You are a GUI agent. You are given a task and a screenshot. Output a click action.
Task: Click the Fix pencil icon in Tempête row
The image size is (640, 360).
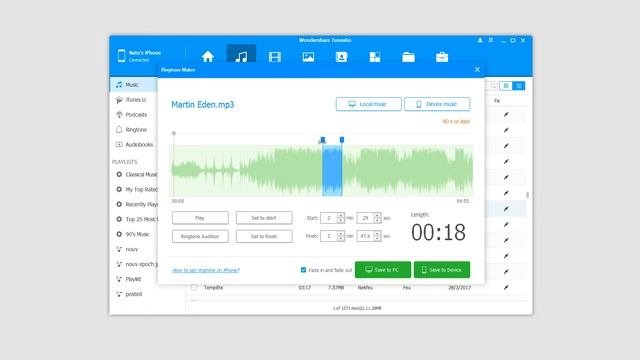coord(506,287)
